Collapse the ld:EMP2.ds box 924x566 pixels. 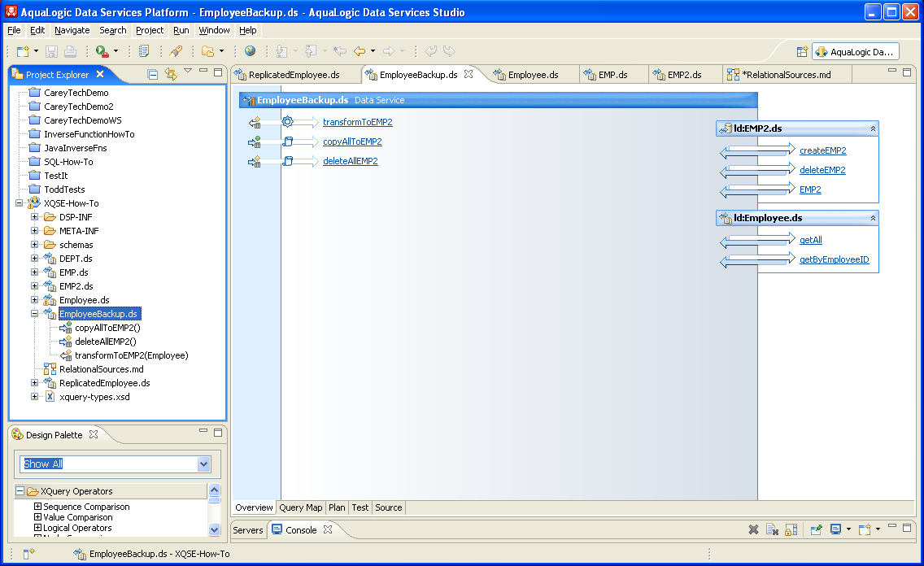[x=873, y=128]
